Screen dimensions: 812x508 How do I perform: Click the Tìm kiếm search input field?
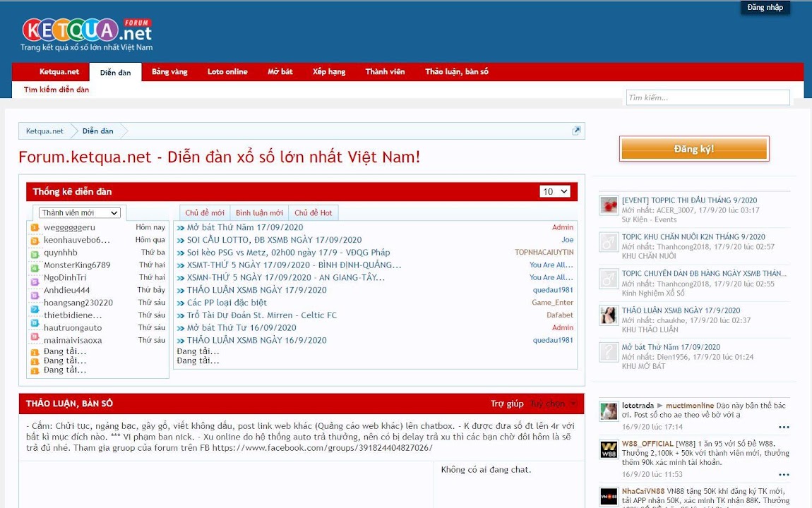click(707, 97)
